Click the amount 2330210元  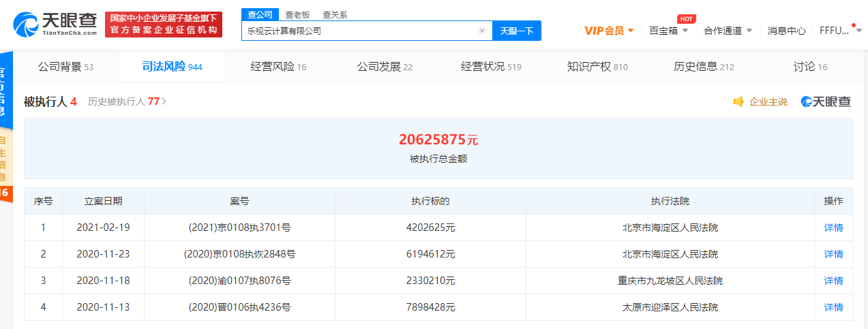(430, 281)
